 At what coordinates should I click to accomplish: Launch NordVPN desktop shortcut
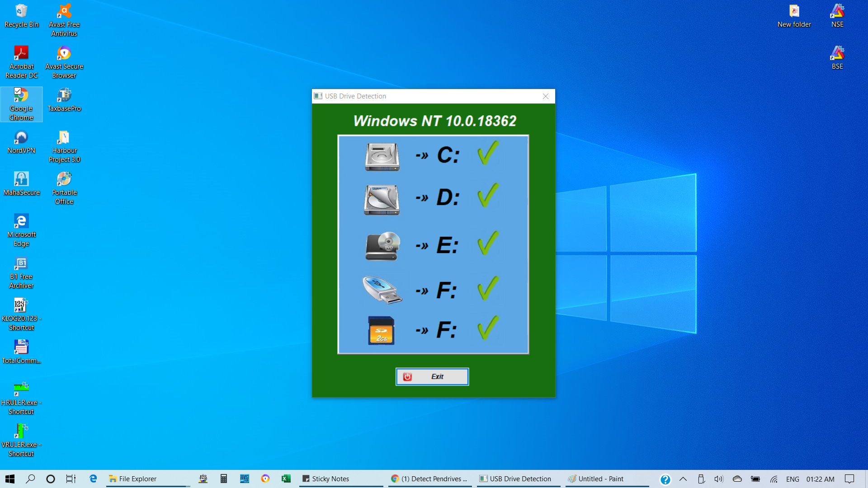click(x=21, y=138)
